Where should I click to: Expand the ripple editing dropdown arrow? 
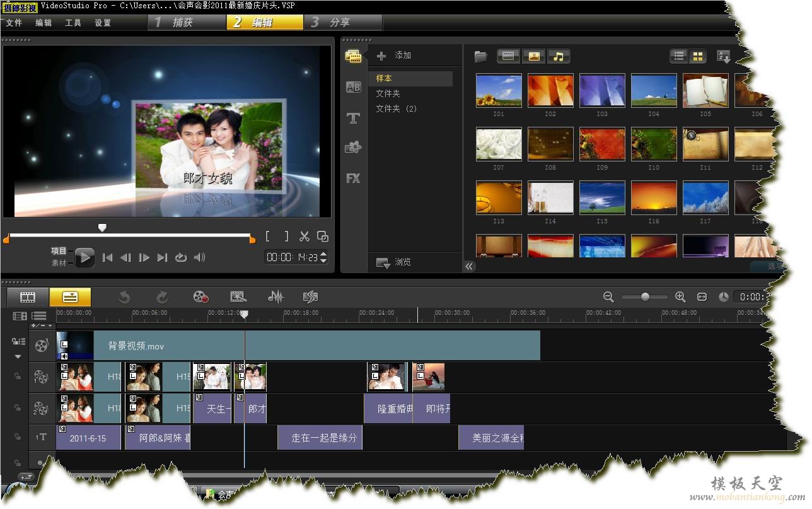coord(18,357)
